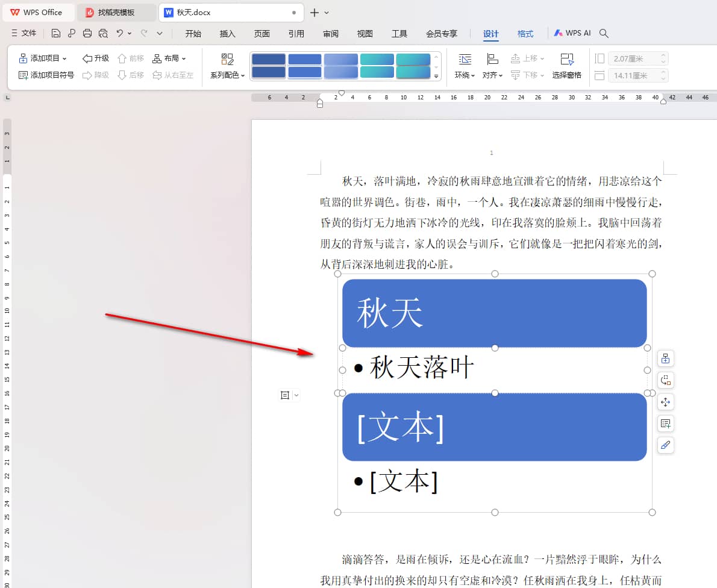Image resolution: width=717 pixels, height=588 pixels.
Task: Switch to the WPS Office home tab
Action: click(x=37, y=12)
